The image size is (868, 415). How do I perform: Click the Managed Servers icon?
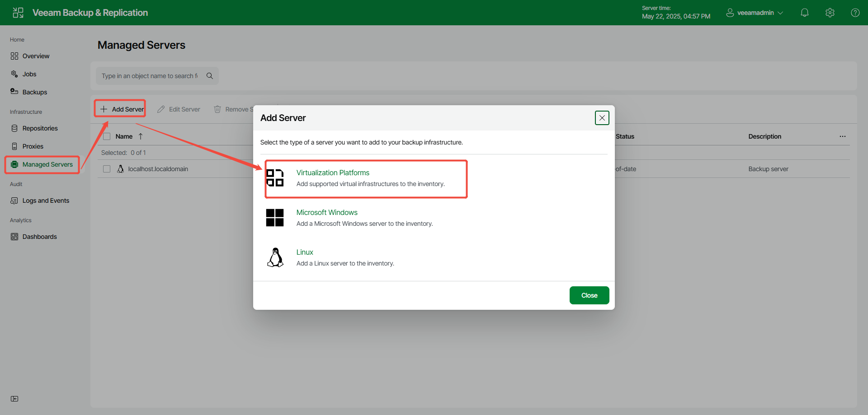[x=14, y=164]
